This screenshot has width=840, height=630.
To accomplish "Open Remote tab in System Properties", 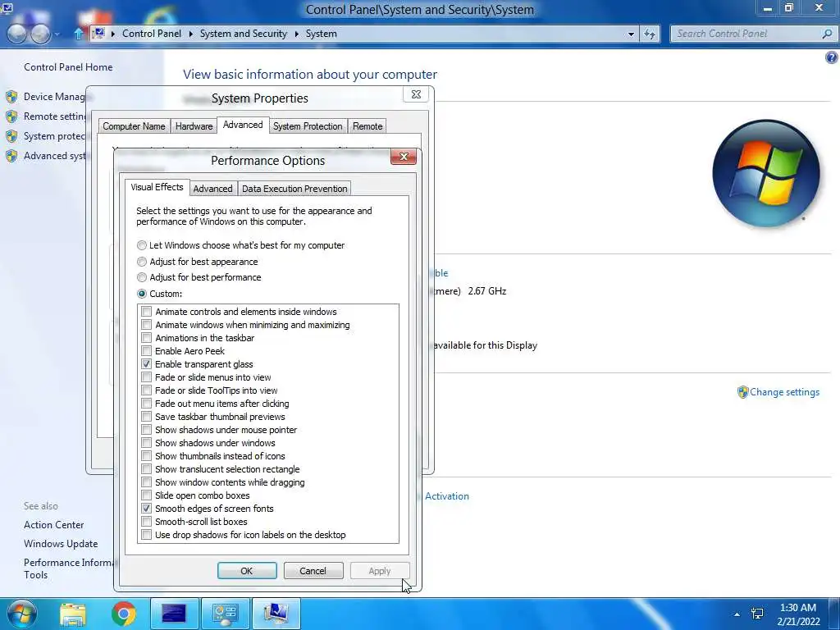I will pos(367,126).
